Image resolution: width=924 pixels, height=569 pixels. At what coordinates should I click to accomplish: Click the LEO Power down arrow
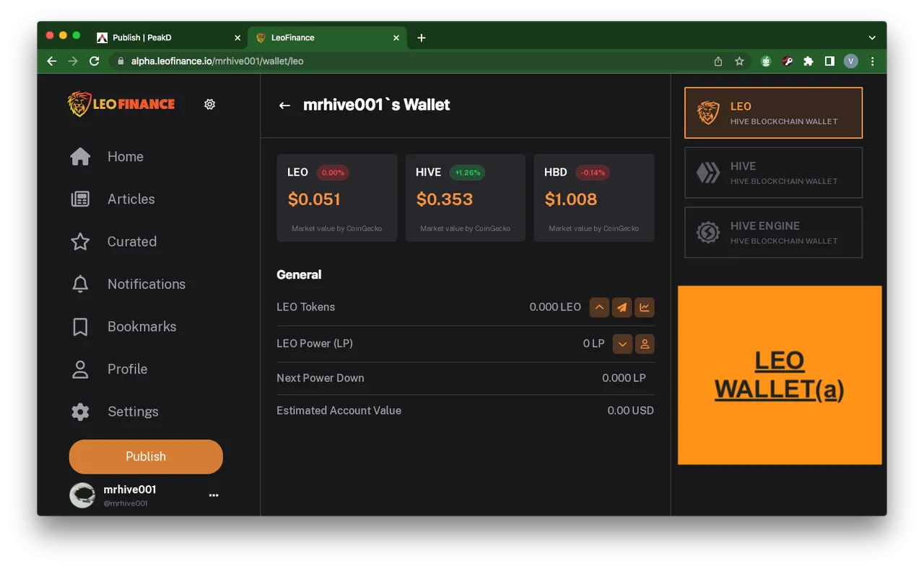click(x=622, y=344)
